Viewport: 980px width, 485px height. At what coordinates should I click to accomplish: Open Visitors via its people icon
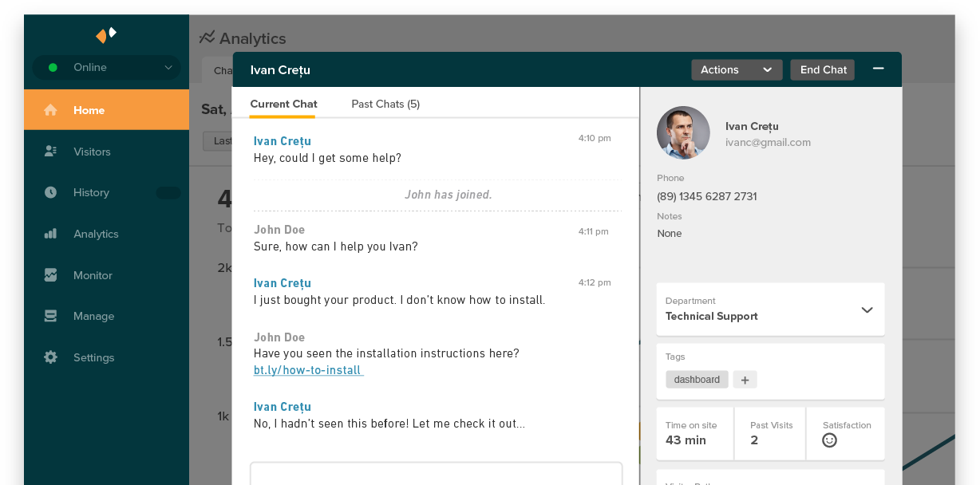[50, 152]
